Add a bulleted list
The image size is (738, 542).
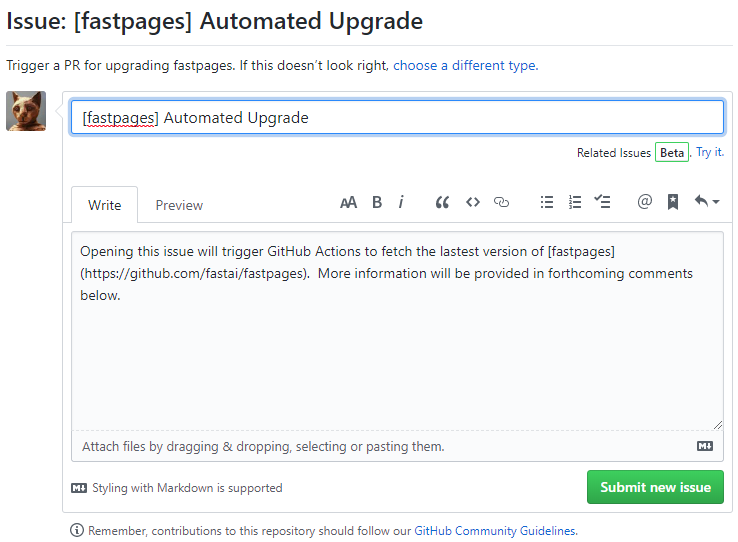tap(546, 202)
